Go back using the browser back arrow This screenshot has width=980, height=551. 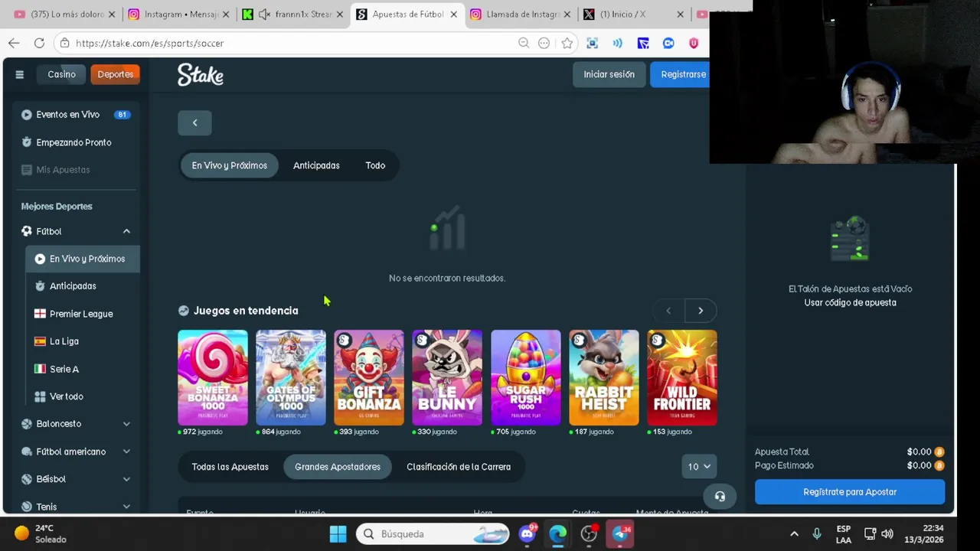coord(14,43)
